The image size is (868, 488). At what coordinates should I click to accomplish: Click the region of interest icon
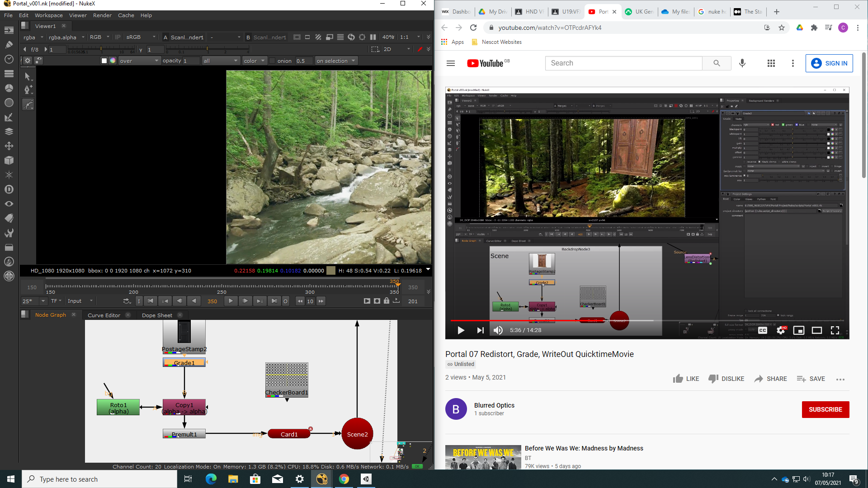[375, 49]
